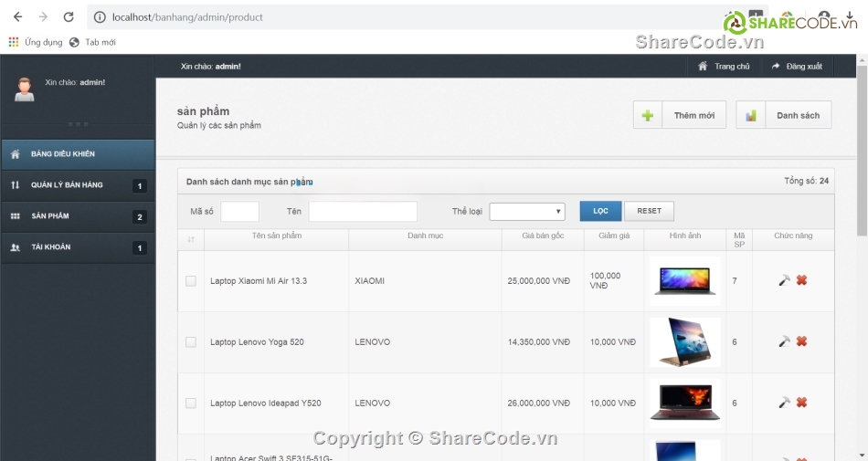
Task: Delete Laptop Lenovo Yoga 520 product
Action: point(801,341)
